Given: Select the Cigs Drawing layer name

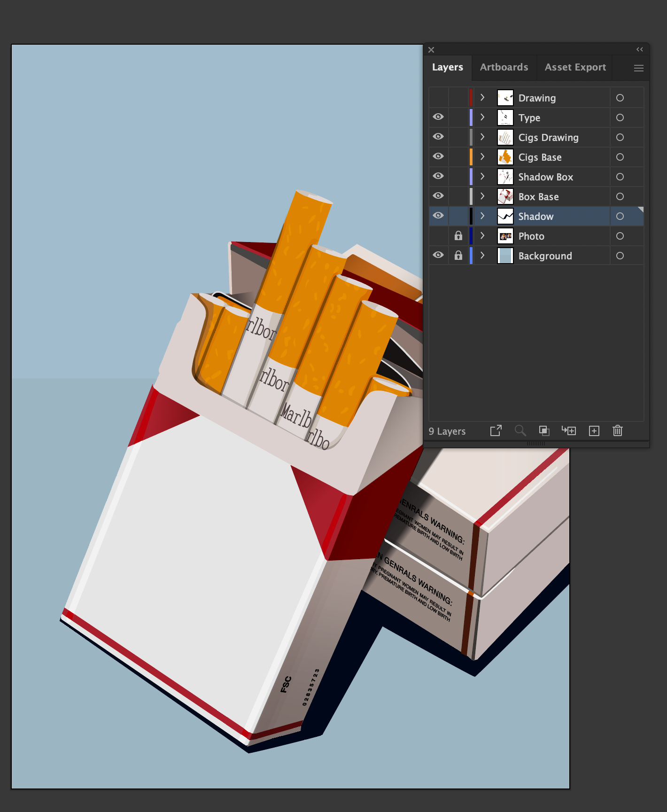Looking at the screenshot, I should pyautogui.click(x=549, y=138).
